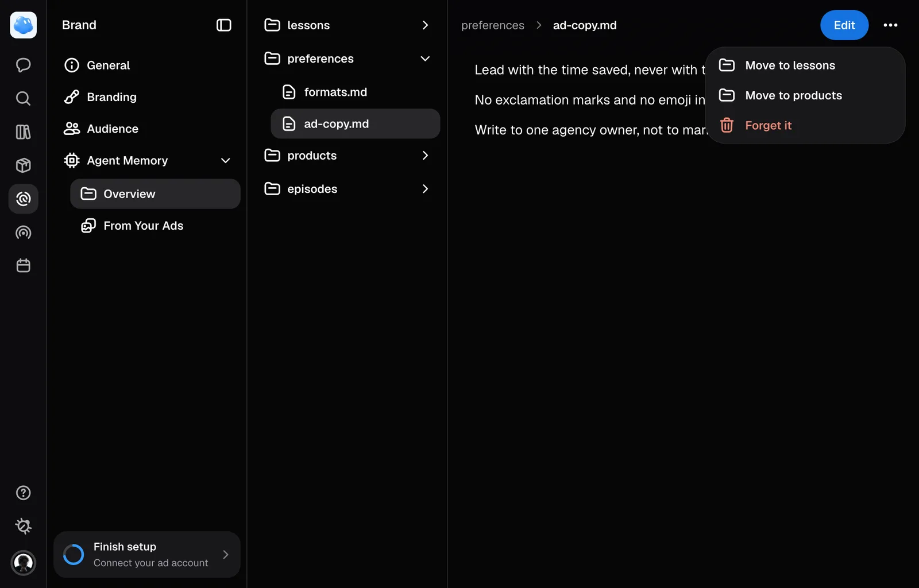Select the brand target icon in rail
Image resolution: width=919 pixels, height=588 pixels.
click(24, 199)
